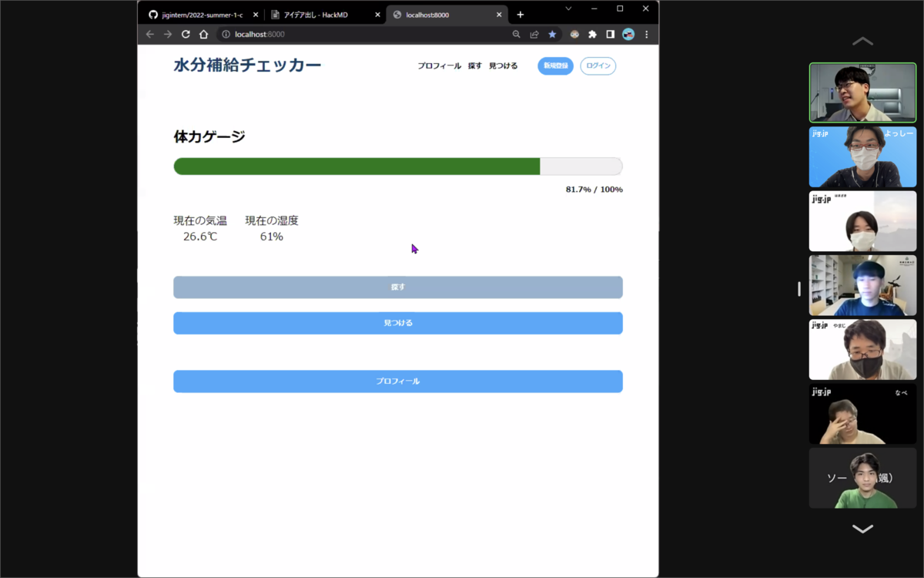This screenshot has height=578, width=924.
Task: Open the side panel icon in Chrome
Action: click(611, 34)
